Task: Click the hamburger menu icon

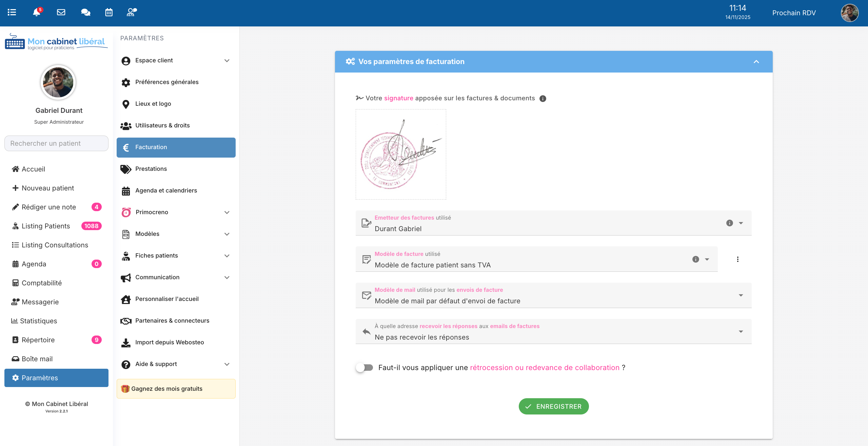Action: pyautogui.click(x=12, y=13)
